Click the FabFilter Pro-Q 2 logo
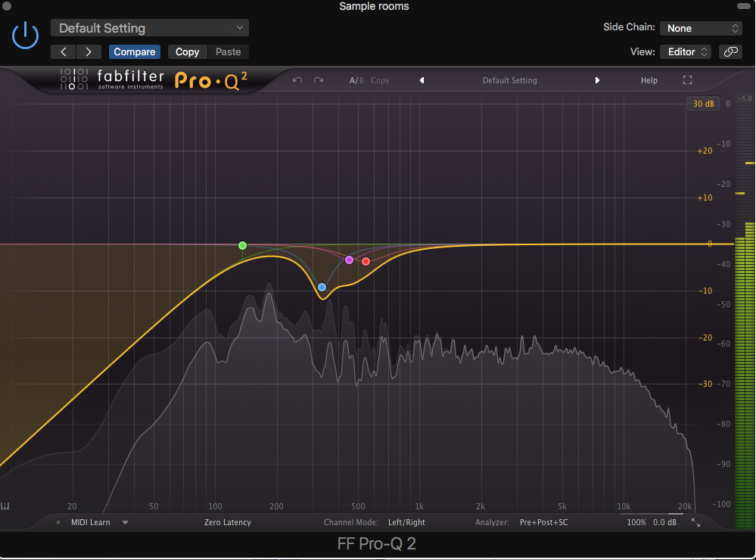The height and width of the screenshot is (560, 756). pyautogui.click(x=154, y=79)
